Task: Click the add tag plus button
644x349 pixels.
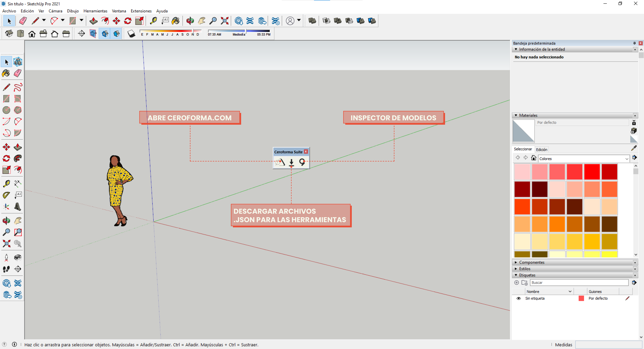Action: click(516, 282)
